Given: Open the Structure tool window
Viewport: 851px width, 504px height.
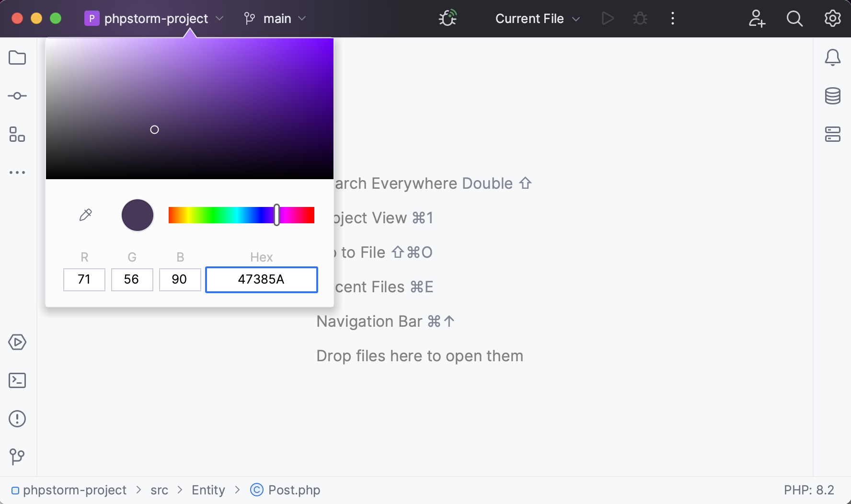Looking at the screenshot, I should pyautogui.click(x=17, y=135).
